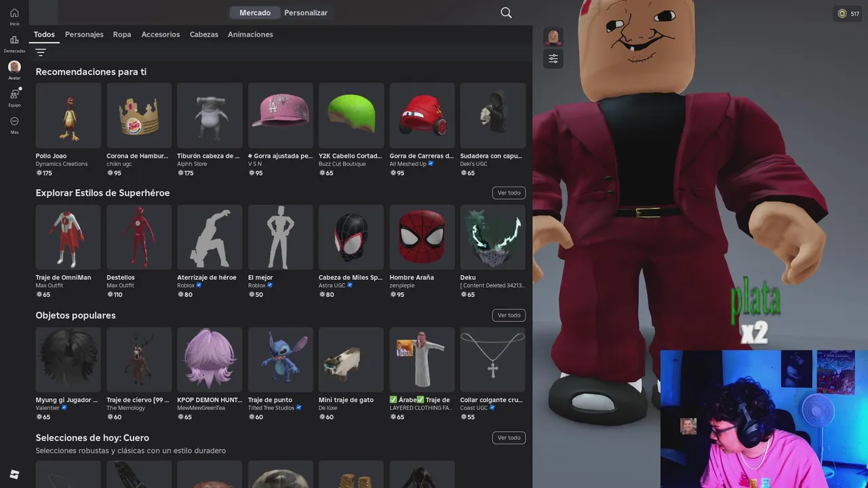Select the Todos tab
This screenshot has width=868, height=488.
[x=44, y=35]
